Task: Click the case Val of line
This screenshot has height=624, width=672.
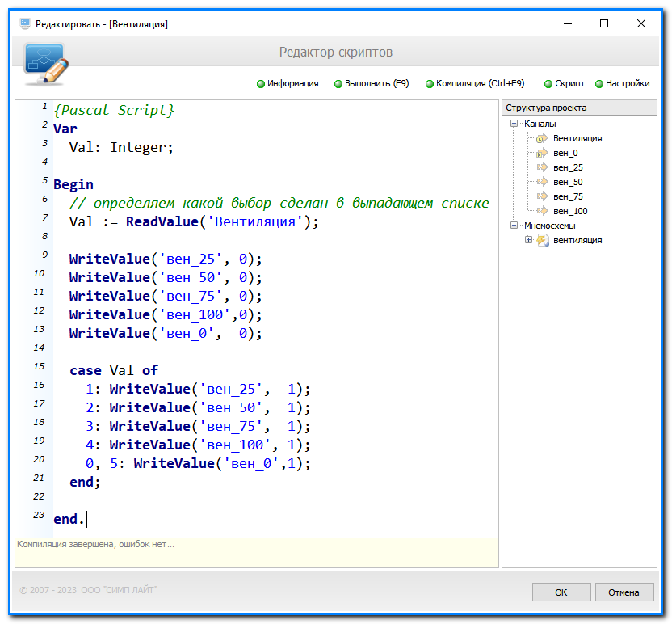Action: coord(114,370)
